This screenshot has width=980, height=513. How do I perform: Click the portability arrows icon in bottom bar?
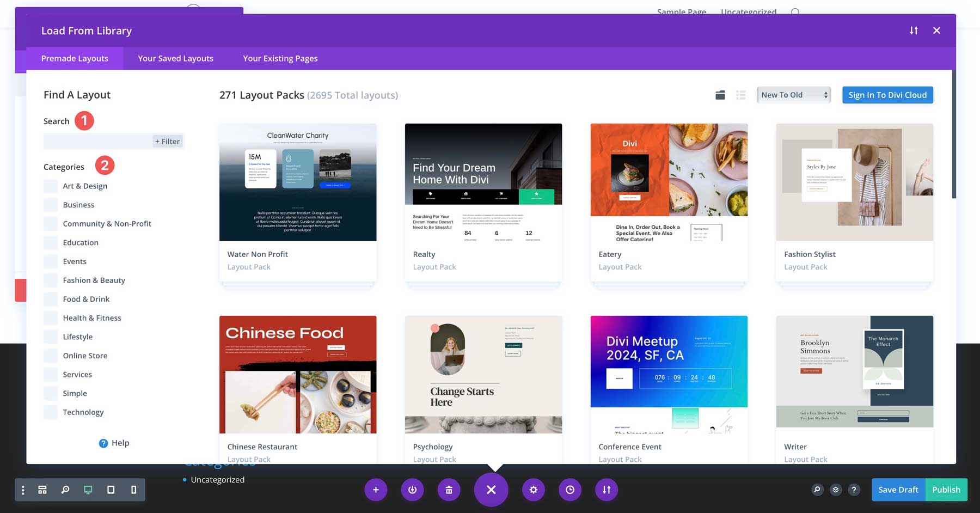[607, 490]
